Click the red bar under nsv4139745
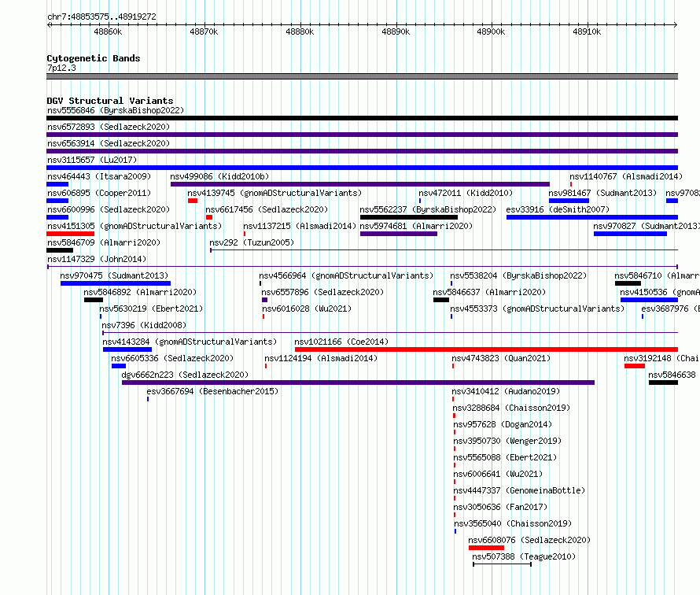The width and height of the screenshot is (700, 595). pos(193,201)
